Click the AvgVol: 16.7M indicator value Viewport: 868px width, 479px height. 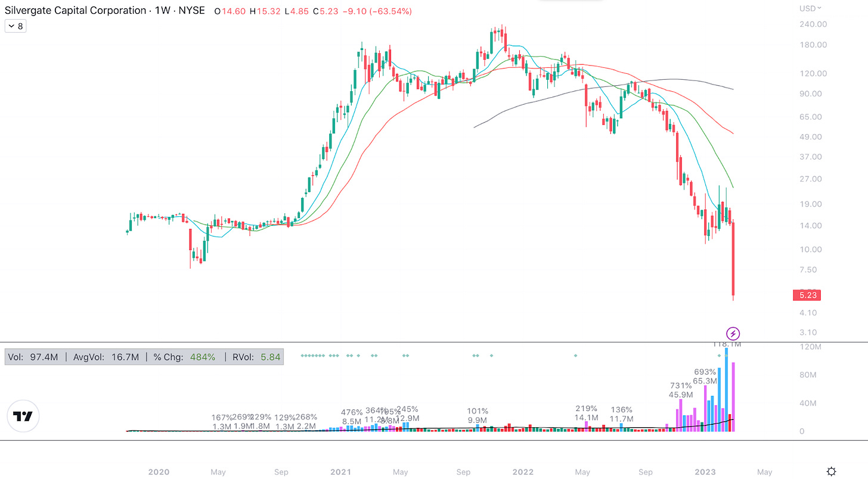coord(106,357)
